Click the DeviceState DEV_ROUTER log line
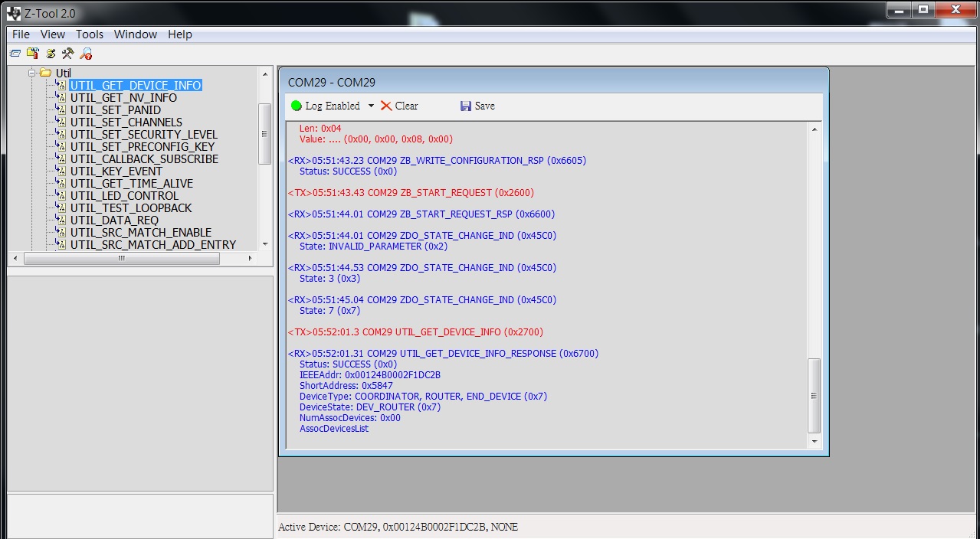 point(370,407)
